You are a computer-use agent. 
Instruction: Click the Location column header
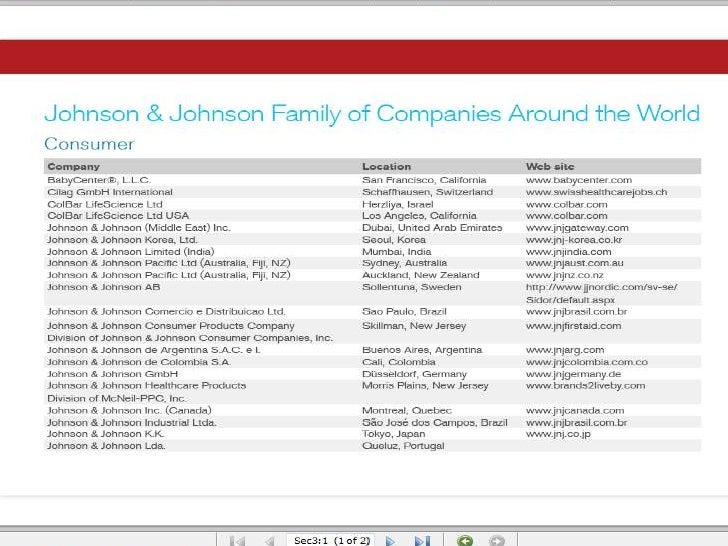386,166
